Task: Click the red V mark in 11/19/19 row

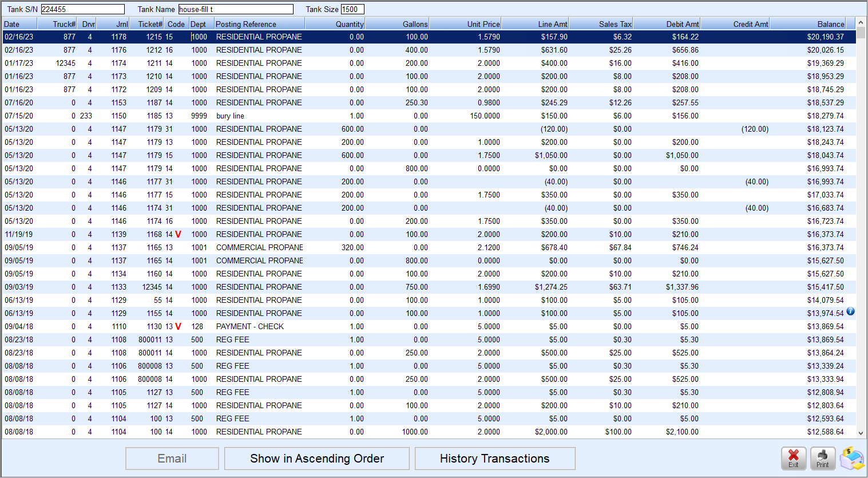Action: pyautogui.click(x=178, y=234)
